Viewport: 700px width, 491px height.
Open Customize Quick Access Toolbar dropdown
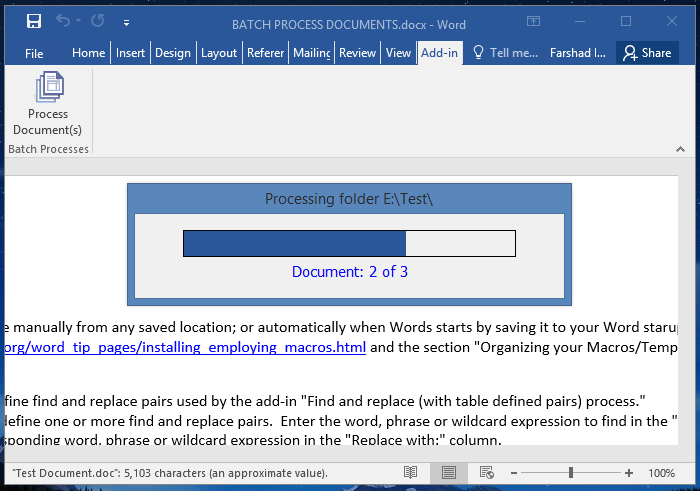pyautogui.click(x=126, y=21)
